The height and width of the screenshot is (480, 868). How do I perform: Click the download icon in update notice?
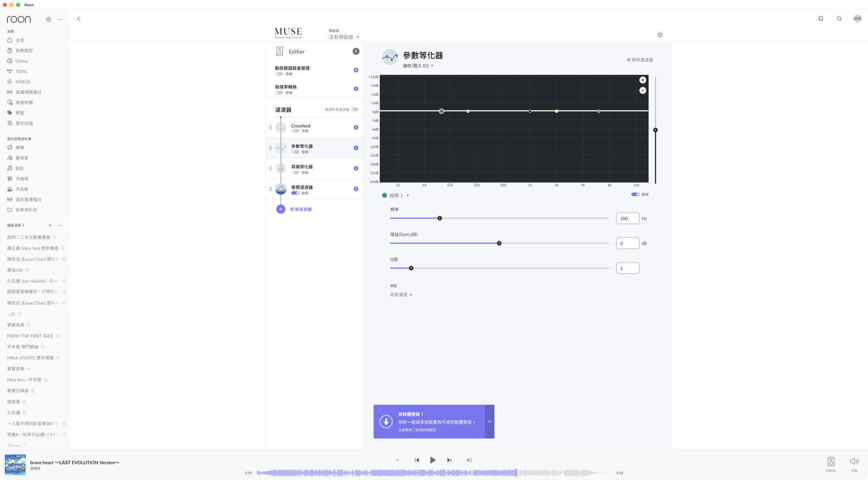click(386, 422)
